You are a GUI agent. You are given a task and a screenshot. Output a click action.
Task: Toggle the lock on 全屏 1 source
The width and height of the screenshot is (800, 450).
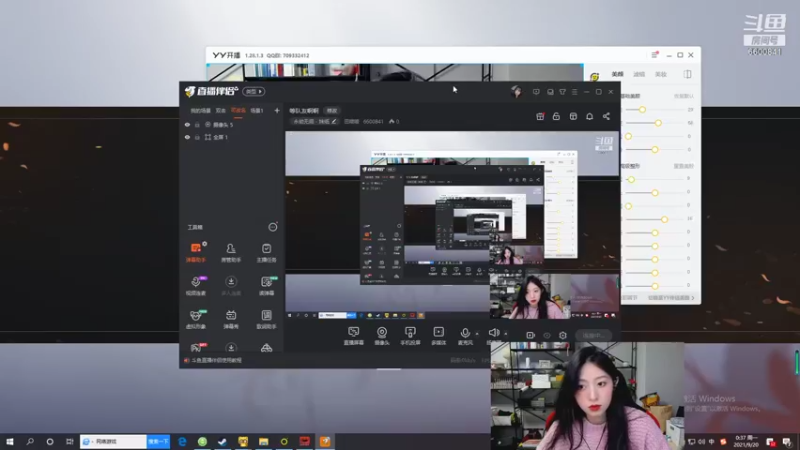pyautogui.click(x=197, y=137)
